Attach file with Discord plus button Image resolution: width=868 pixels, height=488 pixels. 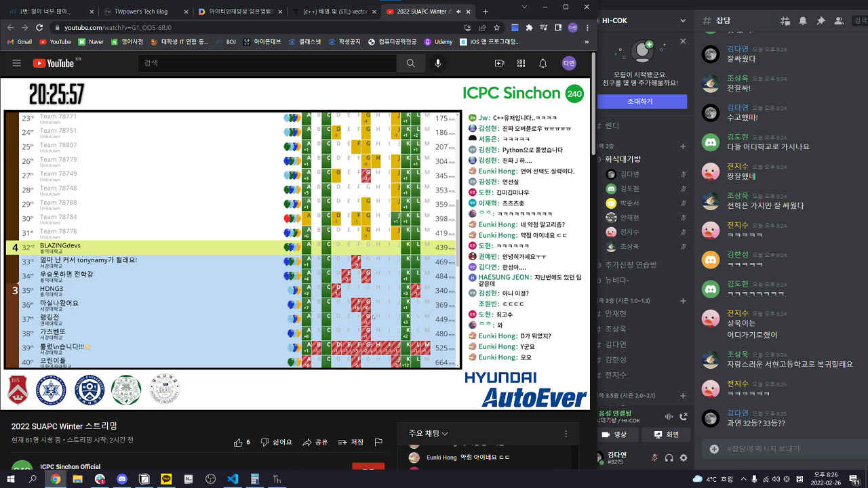click(x=714, y=449)
